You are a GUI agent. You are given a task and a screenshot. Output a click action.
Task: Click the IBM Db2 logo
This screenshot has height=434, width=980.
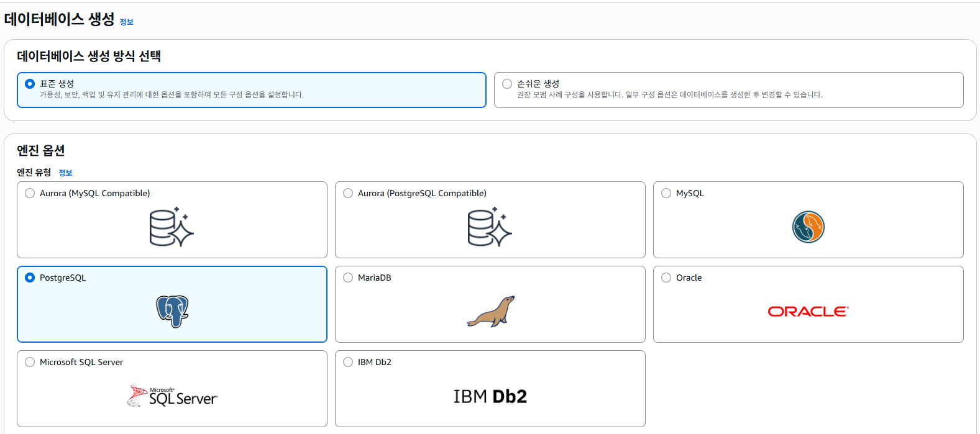click(490, 396)
